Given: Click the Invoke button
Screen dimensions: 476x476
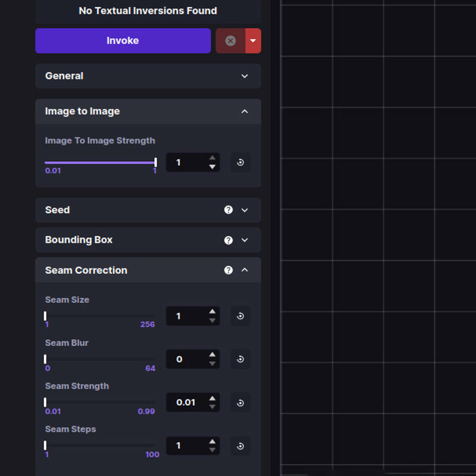Looking at the screenshot, I should pos(123,40).
